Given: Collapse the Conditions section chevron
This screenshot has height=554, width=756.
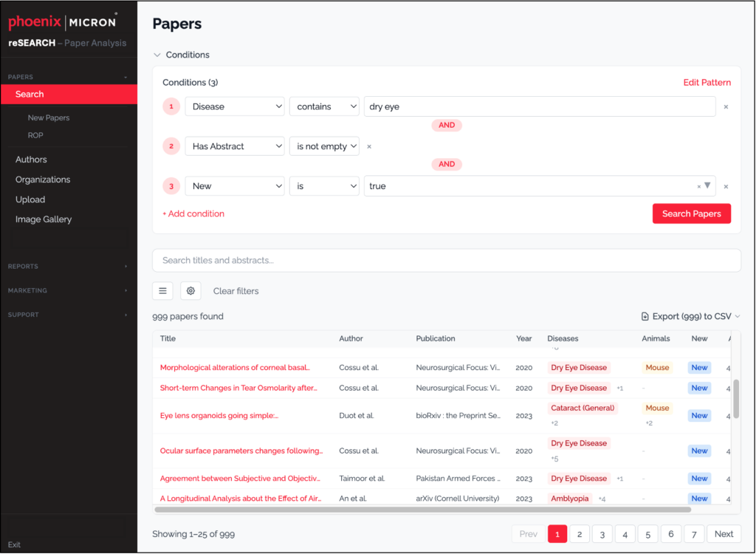Looking at the screenshot, I should (x=157, y=55).
